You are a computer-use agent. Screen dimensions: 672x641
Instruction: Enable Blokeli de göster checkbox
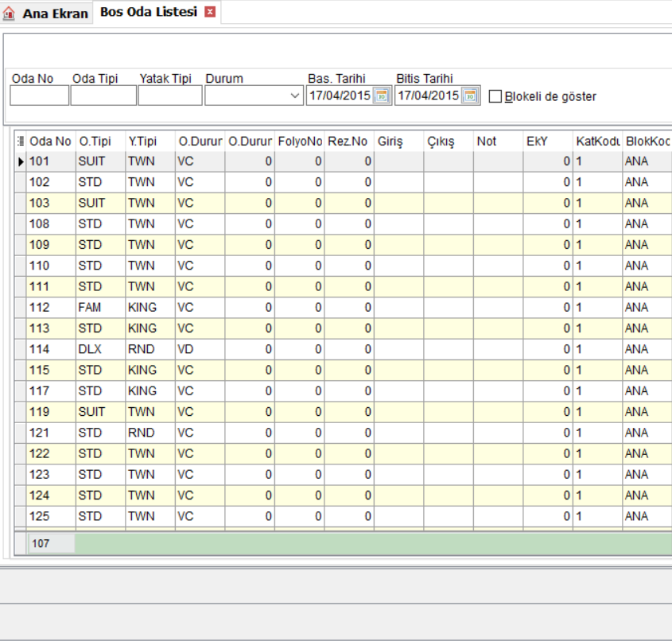495,96
